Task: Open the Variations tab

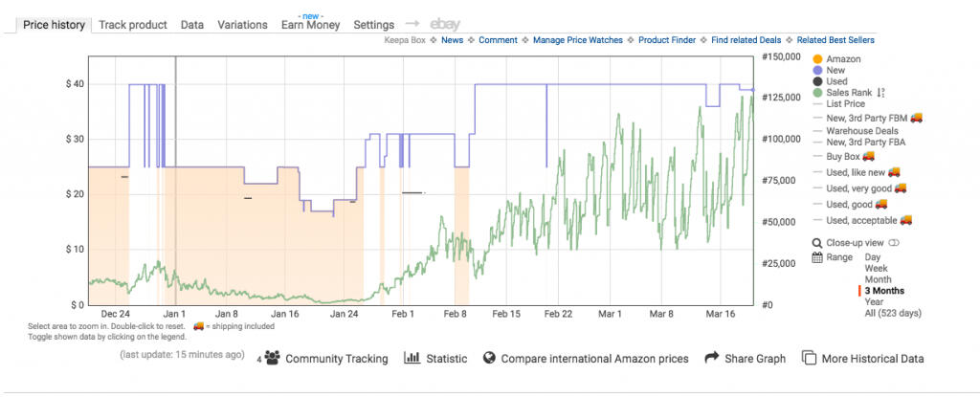Action: click(x=242, y=25)
